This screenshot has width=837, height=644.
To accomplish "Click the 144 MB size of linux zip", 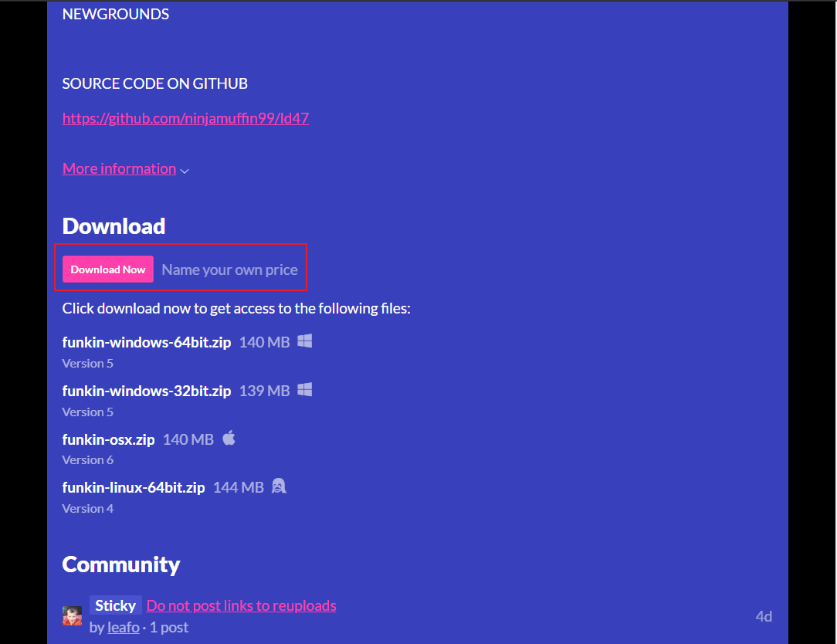I will (x=239, y=487).
